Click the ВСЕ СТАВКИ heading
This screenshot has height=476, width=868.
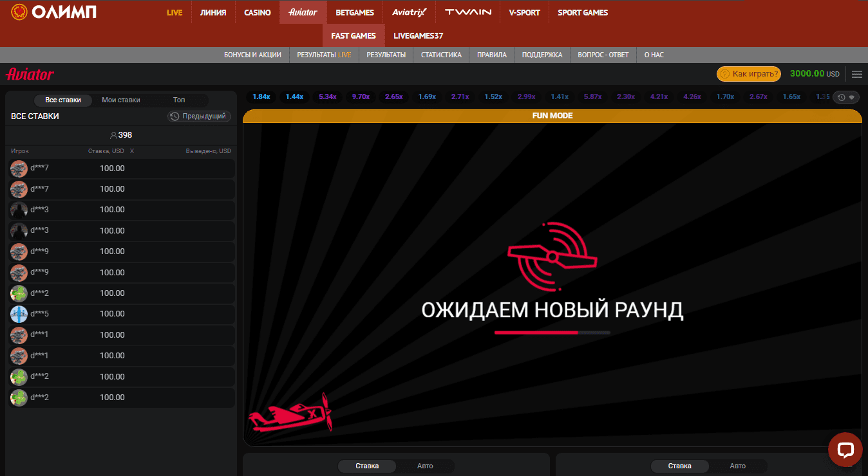[35, 116]
